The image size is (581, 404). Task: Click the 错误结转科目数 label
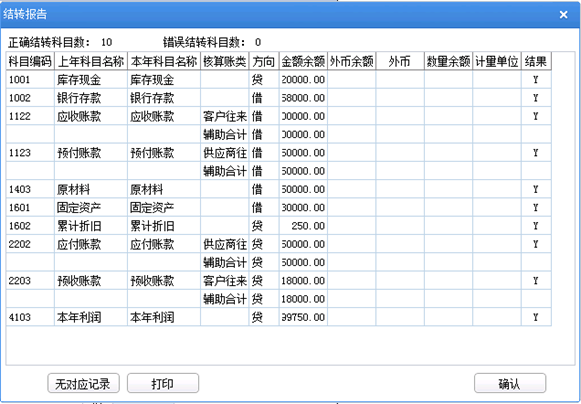[204, 43]
